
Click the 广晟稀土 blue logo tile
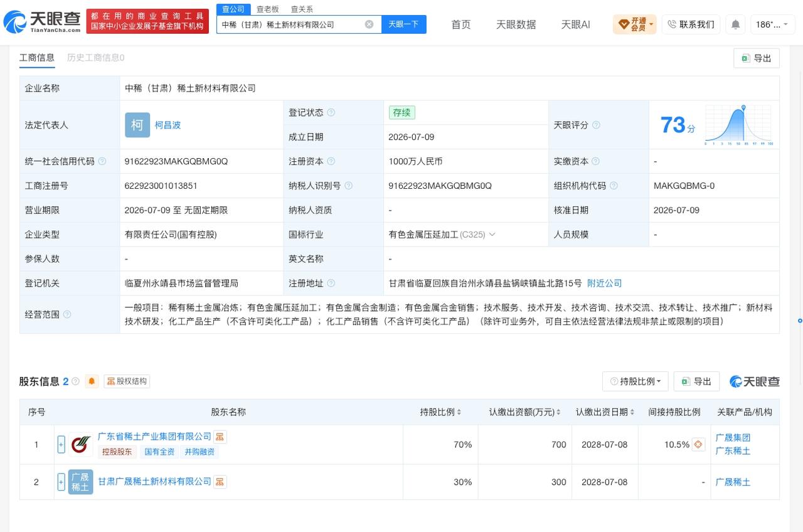tap(80, 482)
